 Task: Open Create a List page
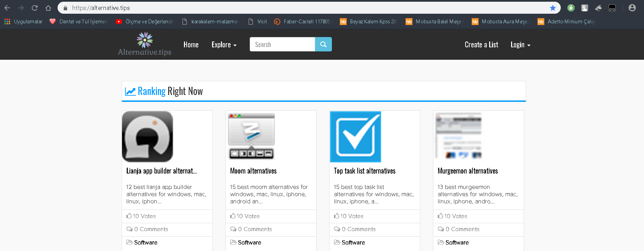(x=481, y=45)
